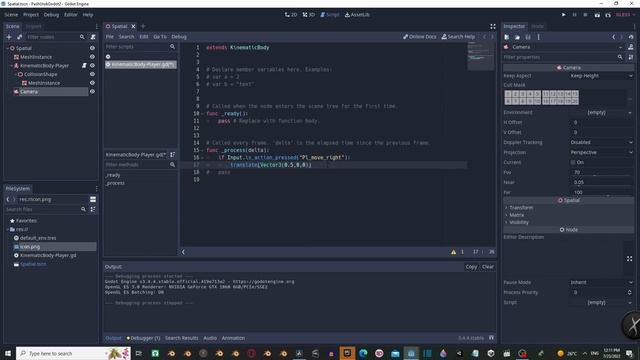Toggle visibility of CollisionShape node

92,74
